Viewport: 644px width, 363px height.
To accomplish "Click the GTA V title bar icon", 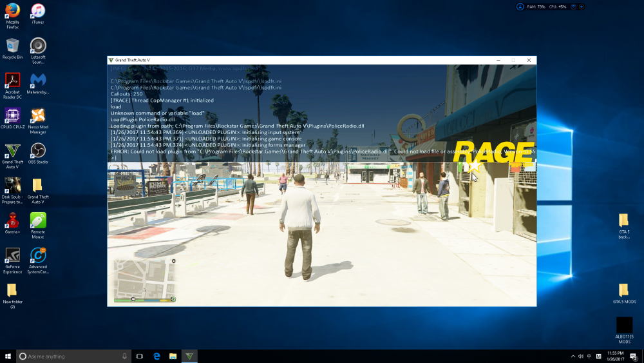I will [x=111, y=60].
